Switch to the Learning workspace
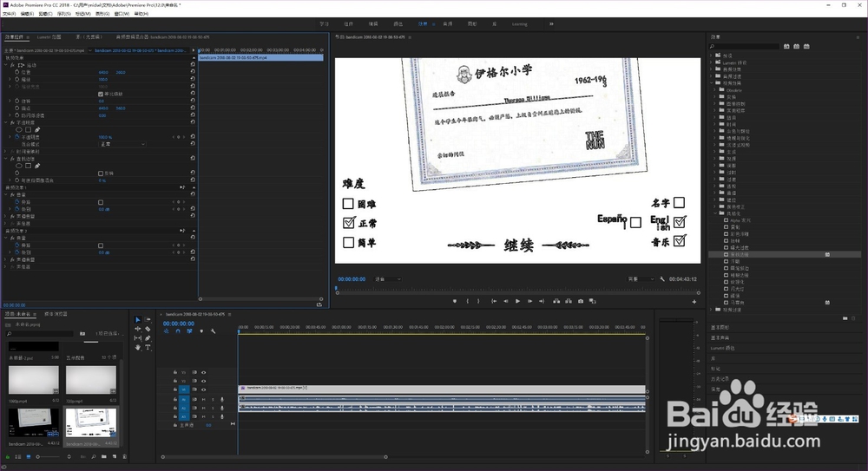This screenshot has height=471, width=868. [x=519, y=23]
